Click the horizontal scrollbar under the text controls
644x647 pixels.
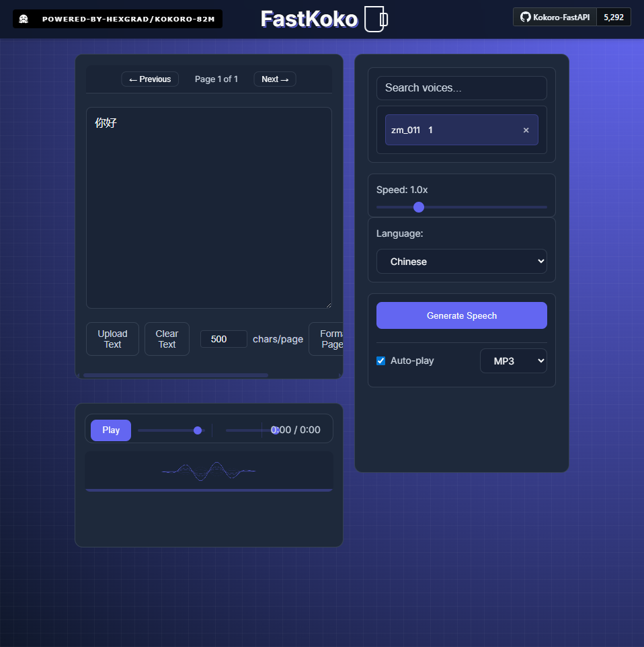175,375
